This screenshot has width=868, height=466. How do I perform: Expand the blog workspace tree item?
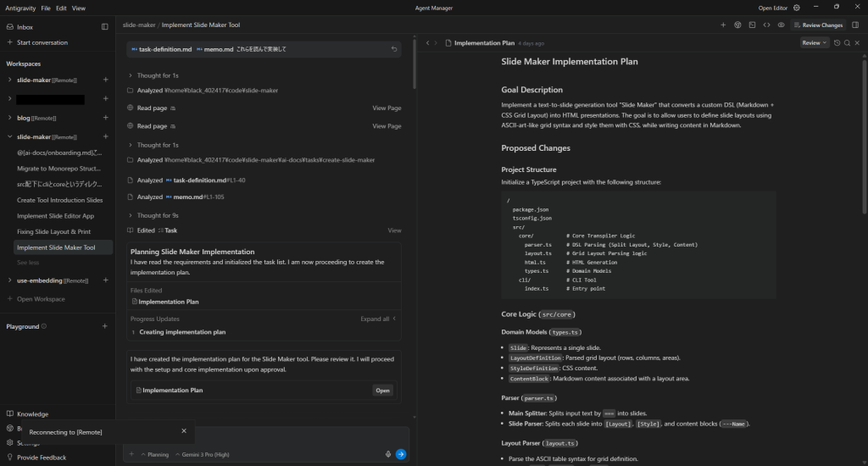pos(10,118)
